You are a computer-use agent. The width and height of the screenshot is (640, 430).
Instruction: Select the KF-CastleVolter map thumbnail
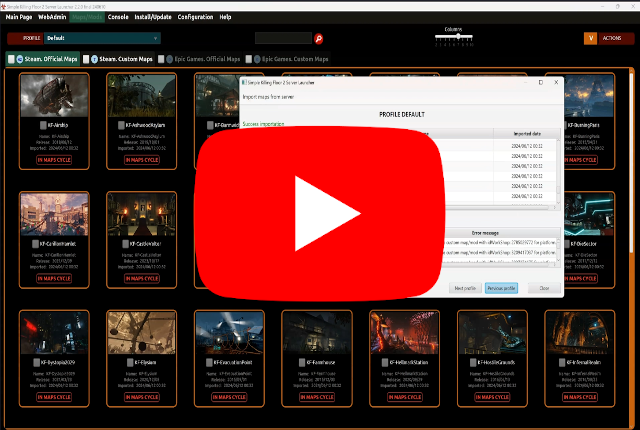click(142, 214)
